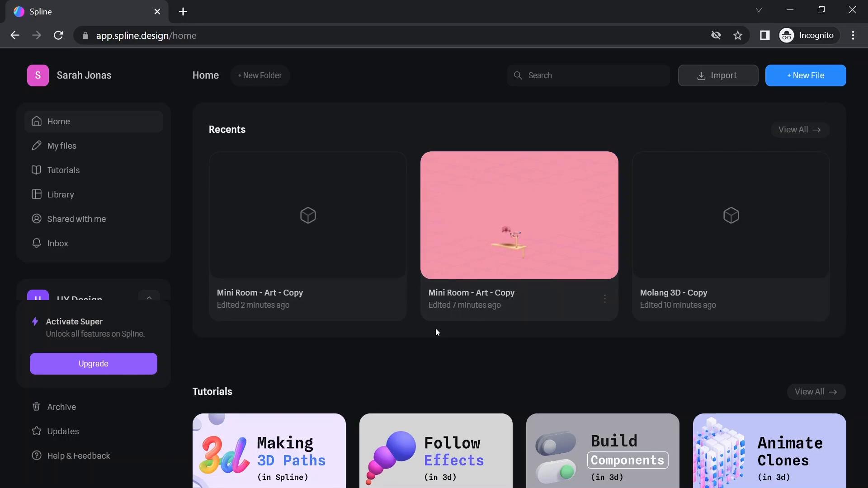Click the Upgrade button
The width and height of the screenshot is (868, 488).
pyautogui.click(x=93, y=363)
